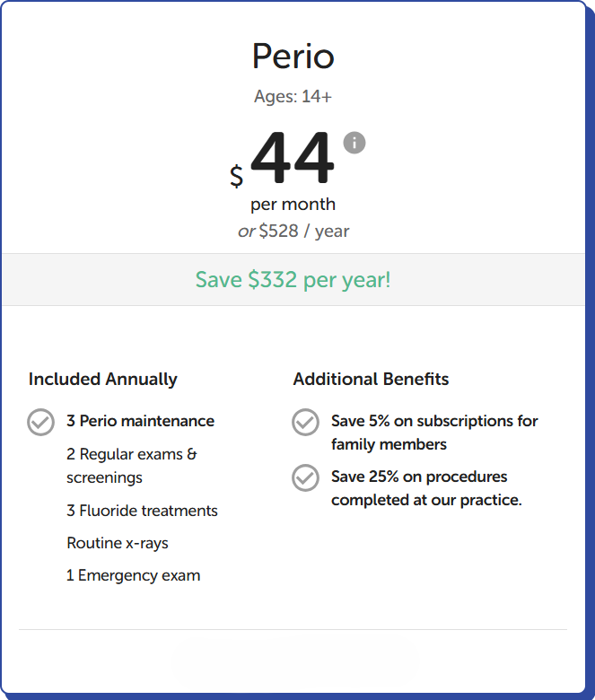Image resolution: width=595 pixels, height=700 pixels.
Task: Click the checkmark beside 25% procedures savings
Action: (x=305, y=477)
